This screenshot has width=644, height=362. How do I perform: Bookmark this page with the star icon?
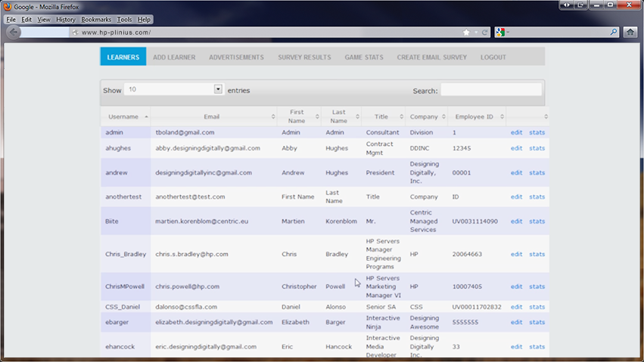pos(466,32)
